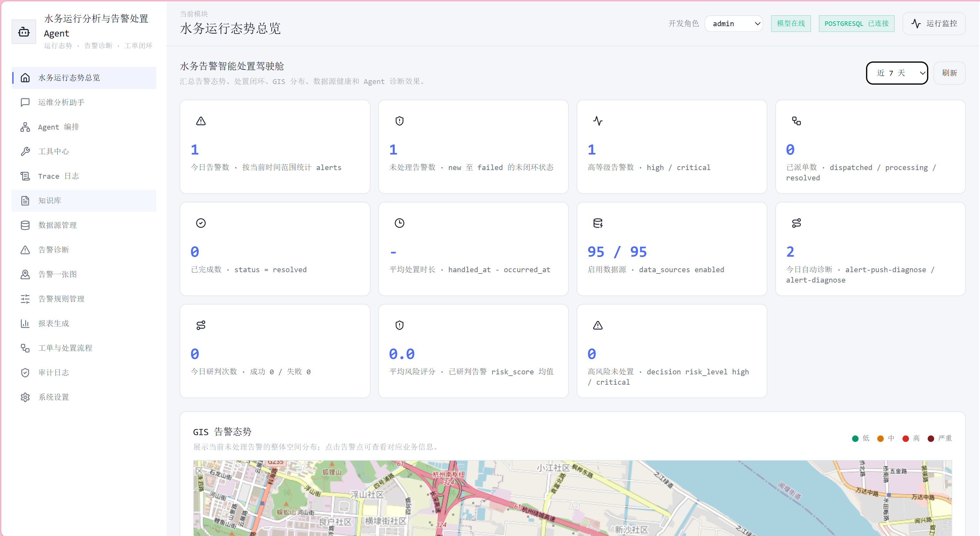Click the GIS 告警态势 map
980x536 pixels.
(x=572, y=498)
